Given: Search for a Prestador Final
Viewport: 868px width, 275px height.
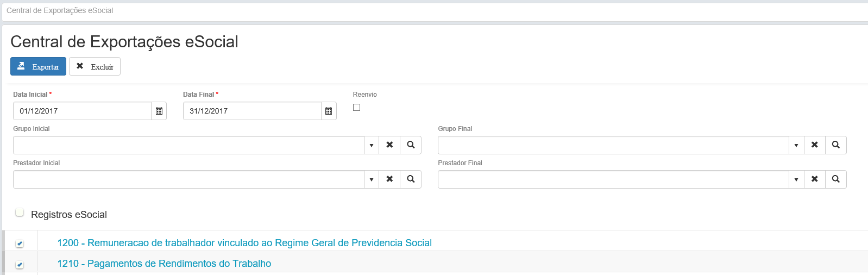Looking at the screenshot, I should pos(835,179).
